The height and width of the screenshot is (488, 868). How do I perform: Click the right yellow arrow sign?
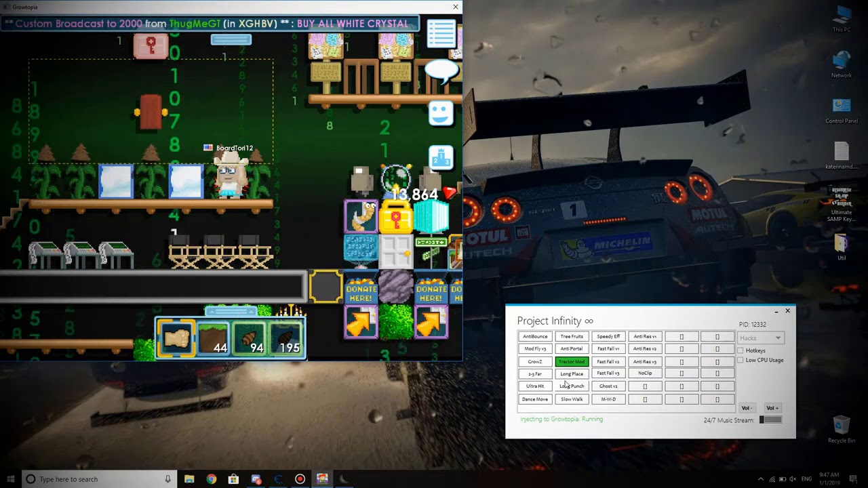(431, 321)
